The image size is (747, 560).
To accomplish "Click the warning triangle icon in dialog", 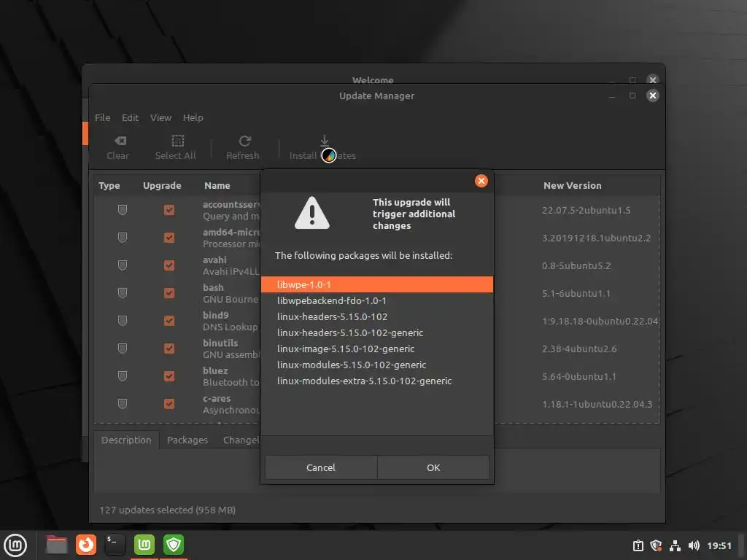I will (x=312, y=214).
